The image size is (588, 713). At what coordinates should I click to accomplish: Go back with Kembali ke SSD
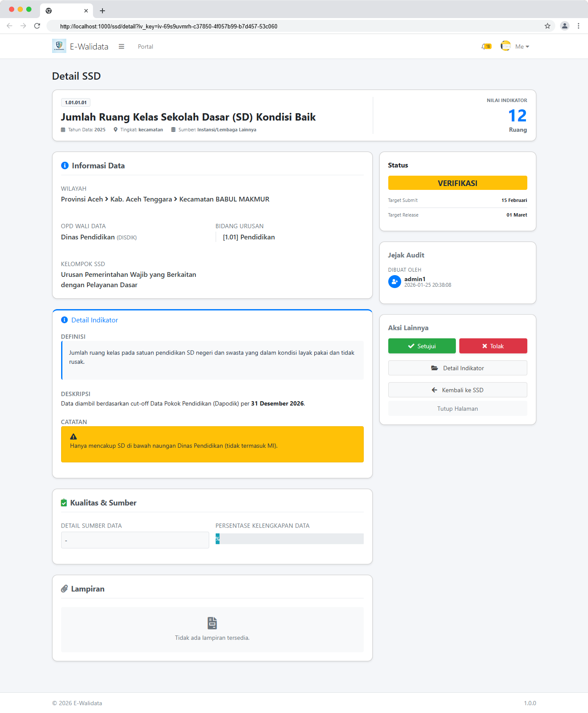point(458,390)
